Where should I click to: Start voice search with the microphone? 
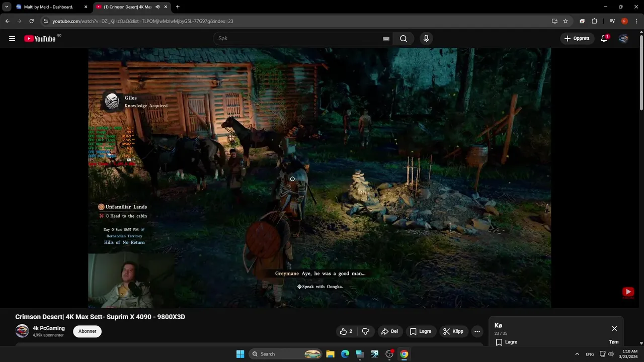[x=426, y=39]
